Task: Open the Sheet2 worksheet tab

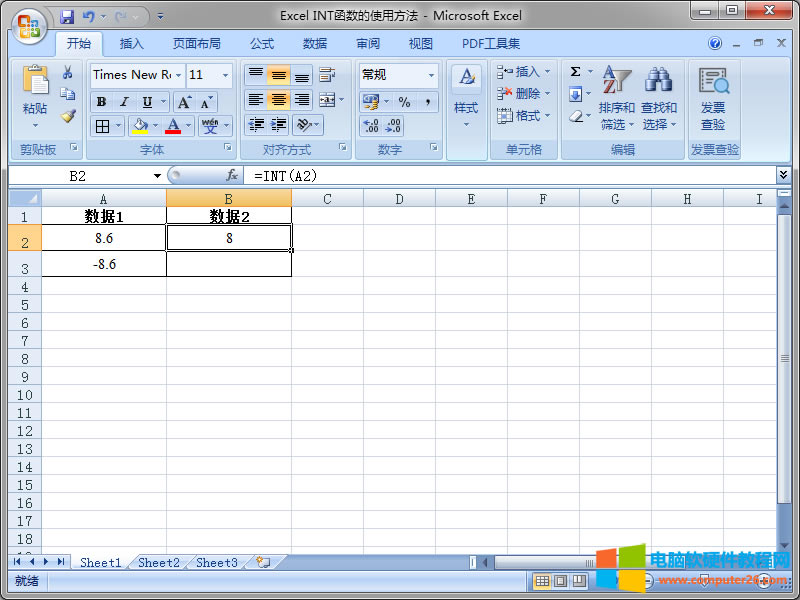Action: tap(159, 563)
